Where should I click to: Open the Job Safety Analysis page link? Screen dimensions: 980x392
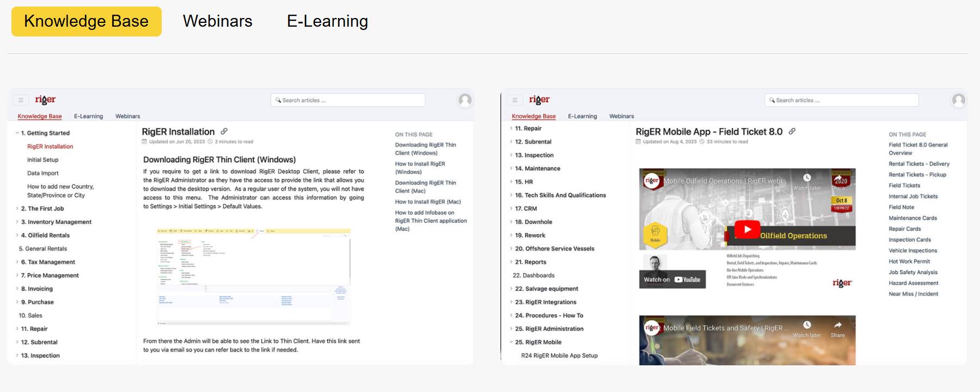(x=912, y=272)
